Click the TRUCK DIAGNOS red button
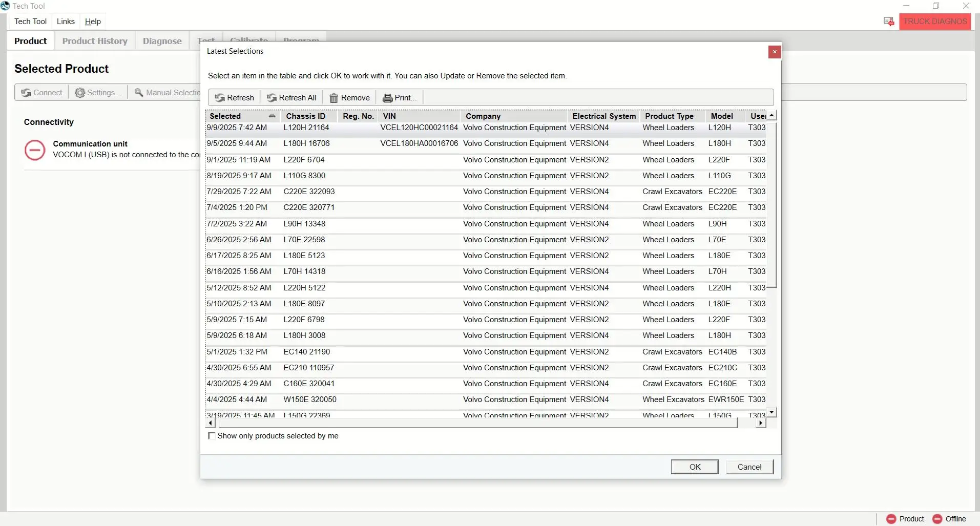The height and width of the screenshot is (526, 980). [935, 22]
